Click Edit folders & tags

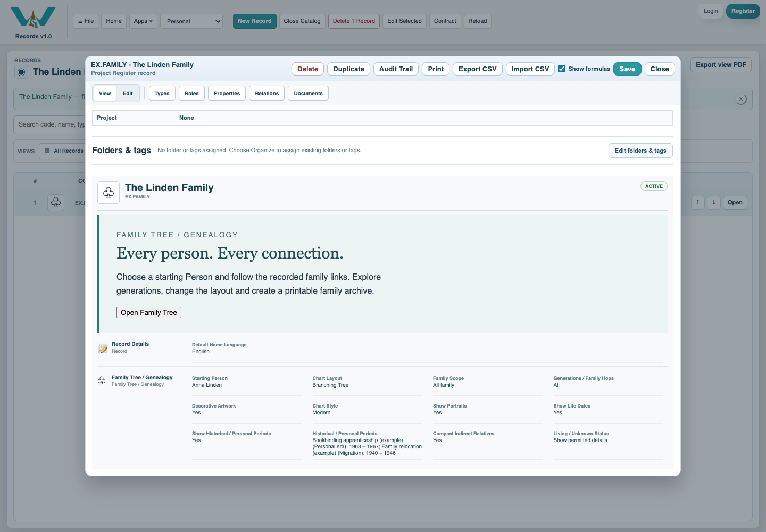click(x=640, y=151)
